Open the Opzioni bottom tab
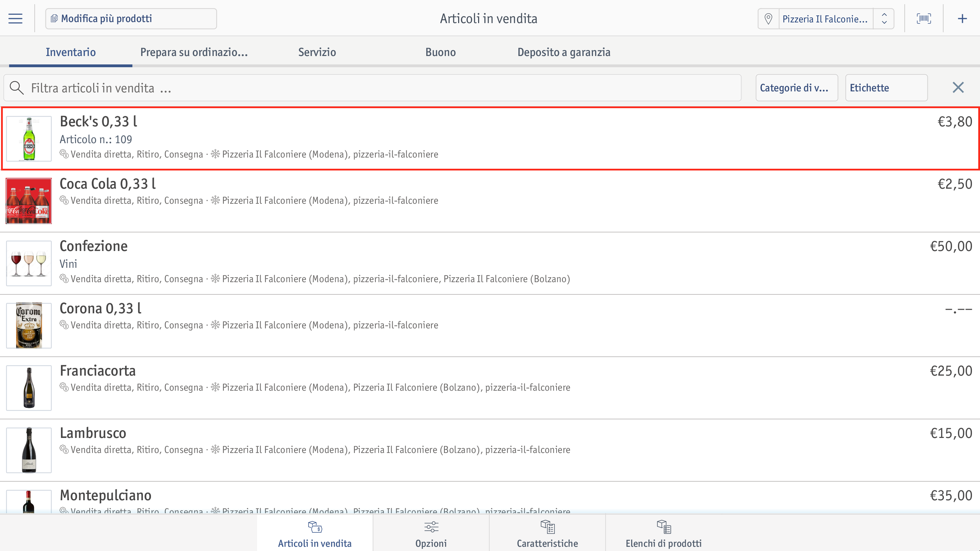The width and height of the screenshot is (980, 551). click(x=431, y=533)
